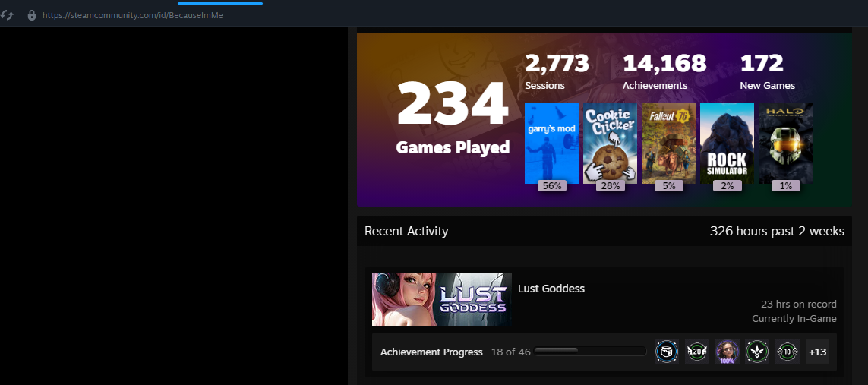The image size is (868, 385).
Task: Click the 234 Games Played number
Action: coord(453,103)
